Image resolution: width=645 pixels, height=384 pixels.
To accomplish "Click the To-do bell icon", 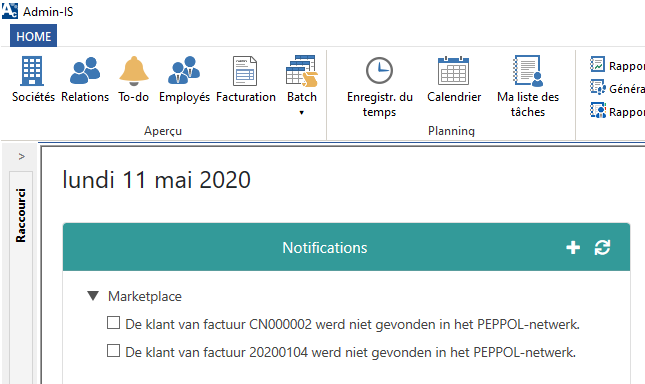I will point(133,71).
